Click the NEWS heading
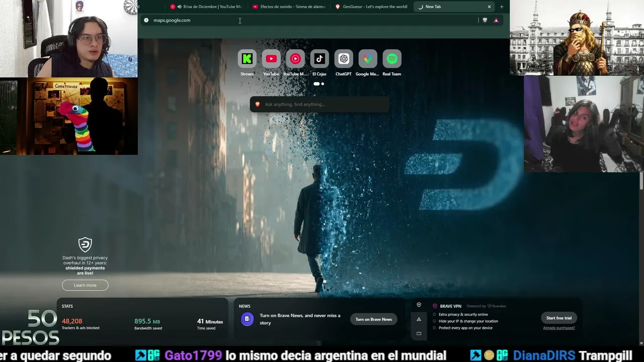644x362 pixels. 245,306
